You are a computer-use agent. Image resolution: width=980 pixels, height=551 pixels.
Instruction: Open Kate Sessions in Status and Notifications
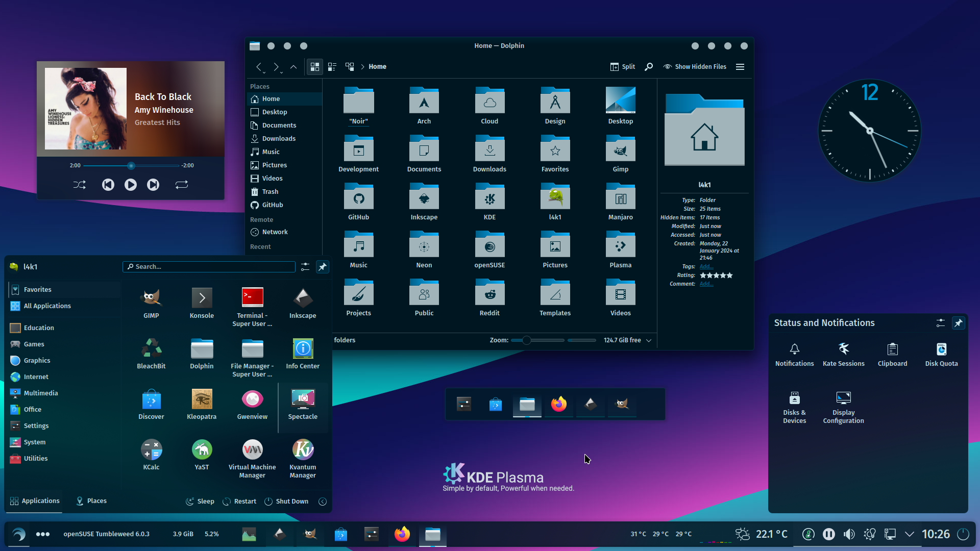pyautogui.click(x=843, y=354)
